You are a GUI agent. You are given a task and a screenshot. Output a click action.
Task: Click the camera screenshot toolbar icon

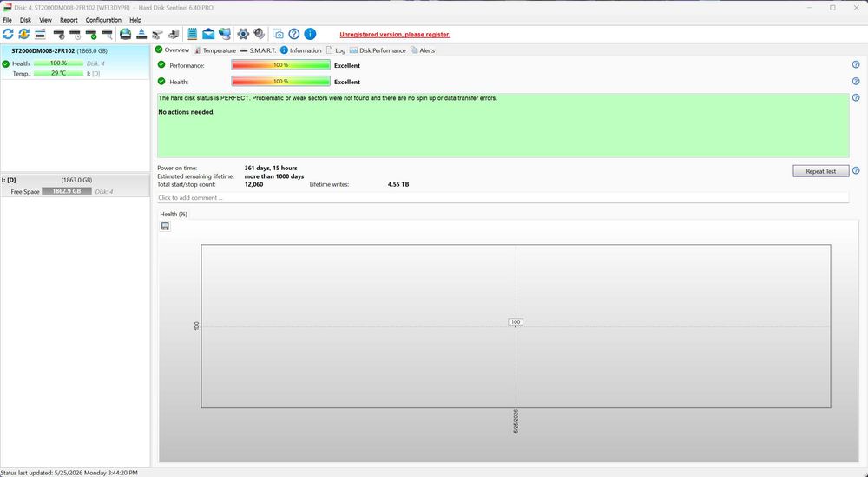tap(278, 35)
